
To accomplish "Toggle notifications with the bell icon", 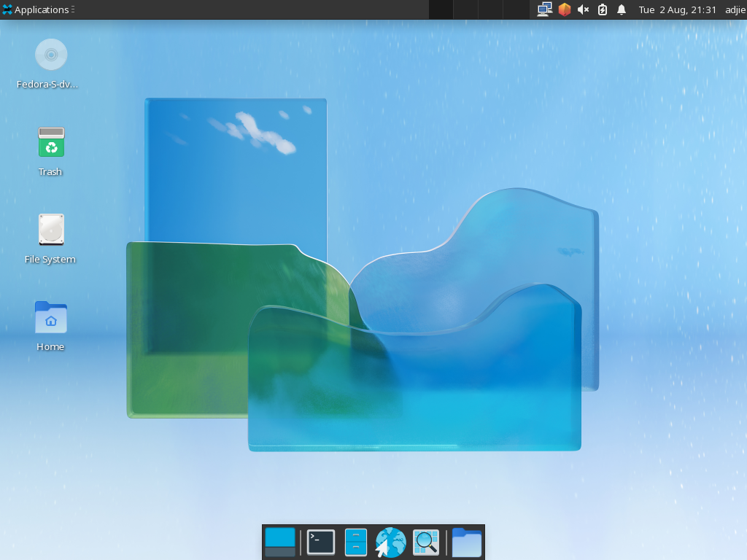I will [621, 9].
